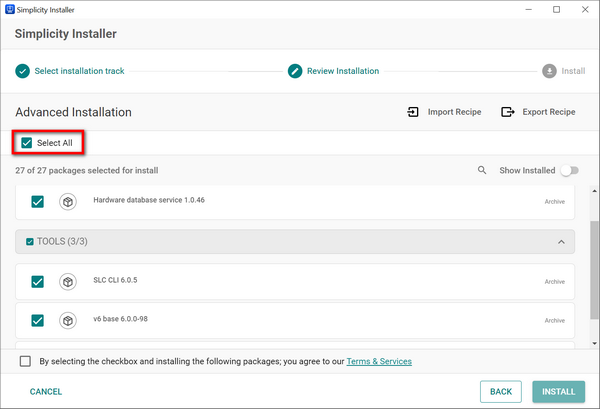Click the BACK button

pyautogui.click(x=501, y=392)
